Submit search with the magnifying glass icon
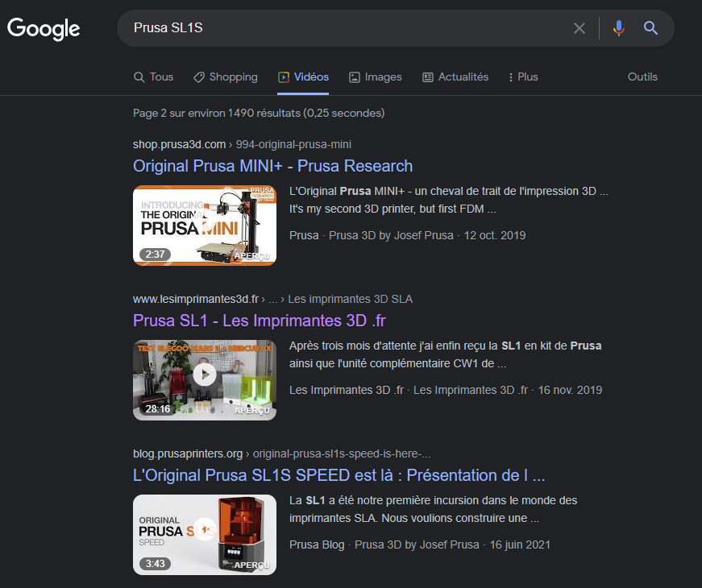 (650, 28)
